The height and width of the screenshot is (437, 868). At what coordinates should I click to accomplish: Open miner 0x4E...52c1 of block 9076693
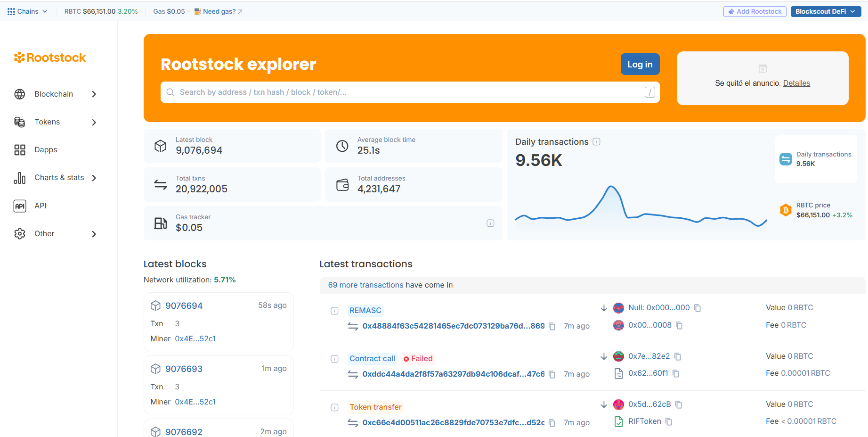tap(195, 402)
